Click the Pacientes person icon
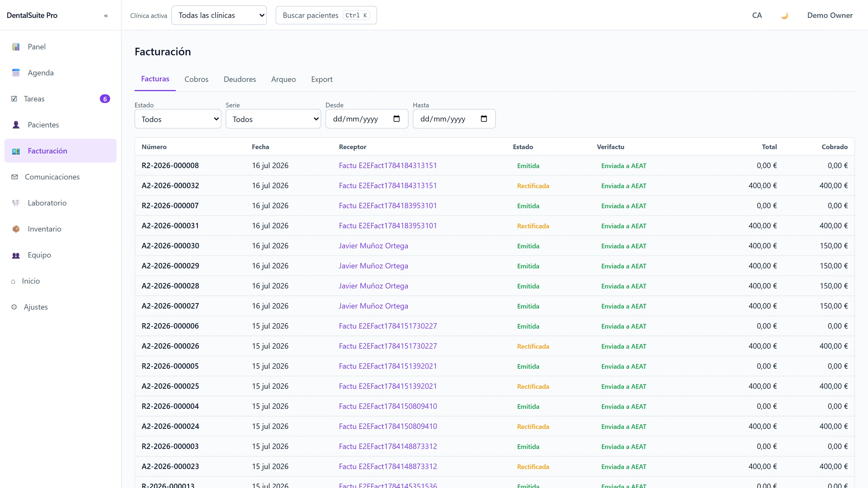The width and height of the screenshot is (868, 488). (x=16, y=125)
